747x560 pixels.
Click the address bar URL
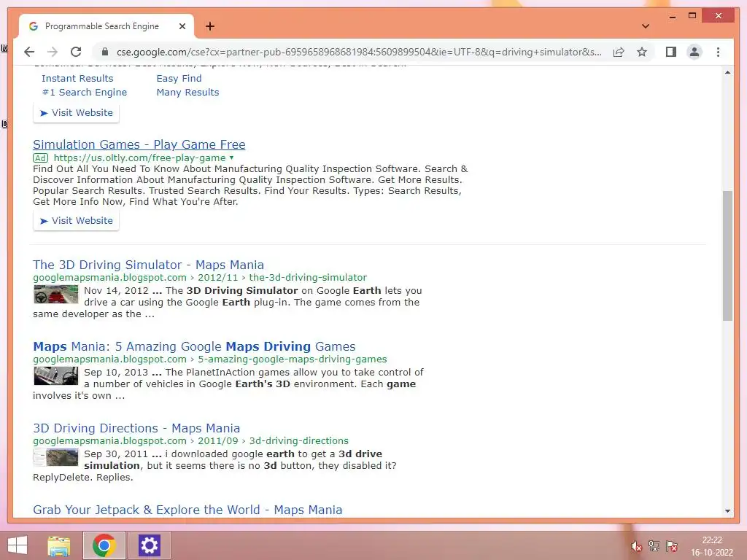tap(359, 52)
